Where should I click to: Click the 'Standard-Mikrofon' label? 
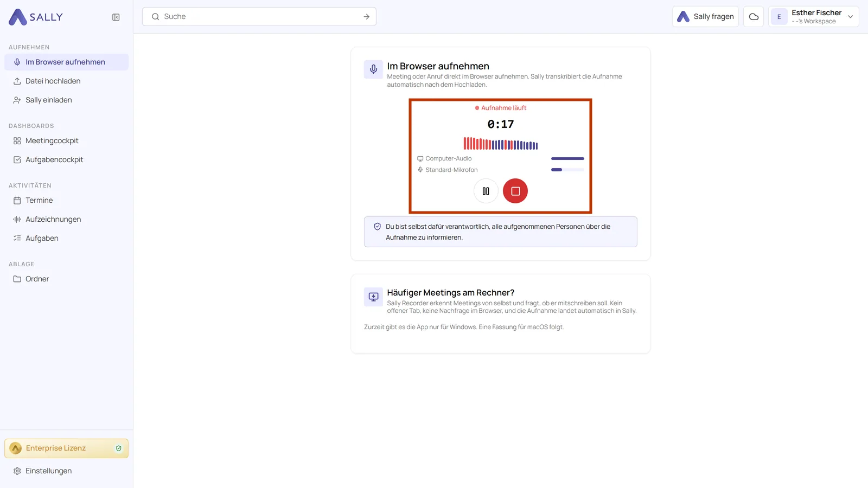coord(451,170)
